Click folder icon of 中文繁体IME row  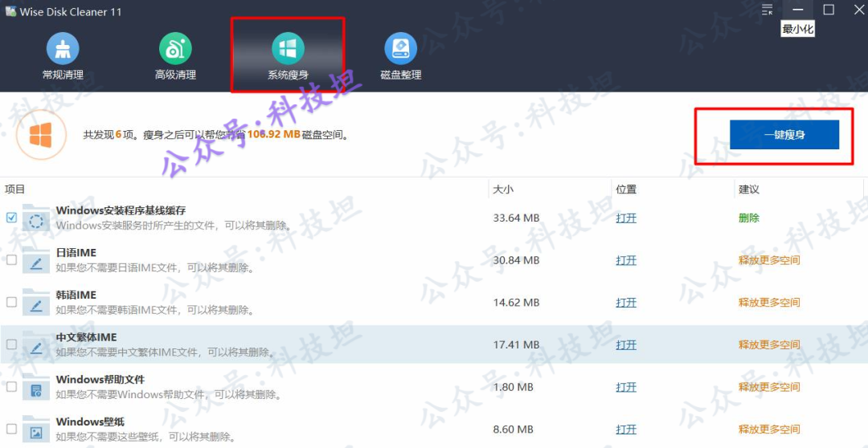[36, 346]
